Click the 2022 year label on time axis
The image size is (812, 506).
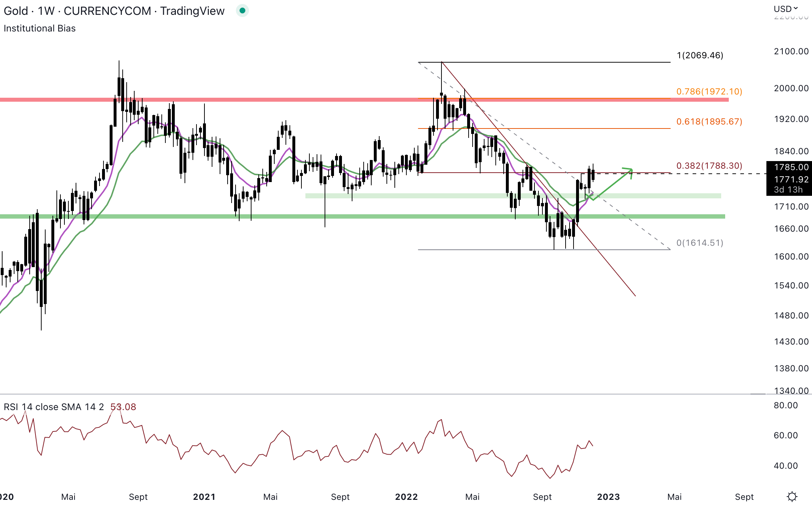406,497
